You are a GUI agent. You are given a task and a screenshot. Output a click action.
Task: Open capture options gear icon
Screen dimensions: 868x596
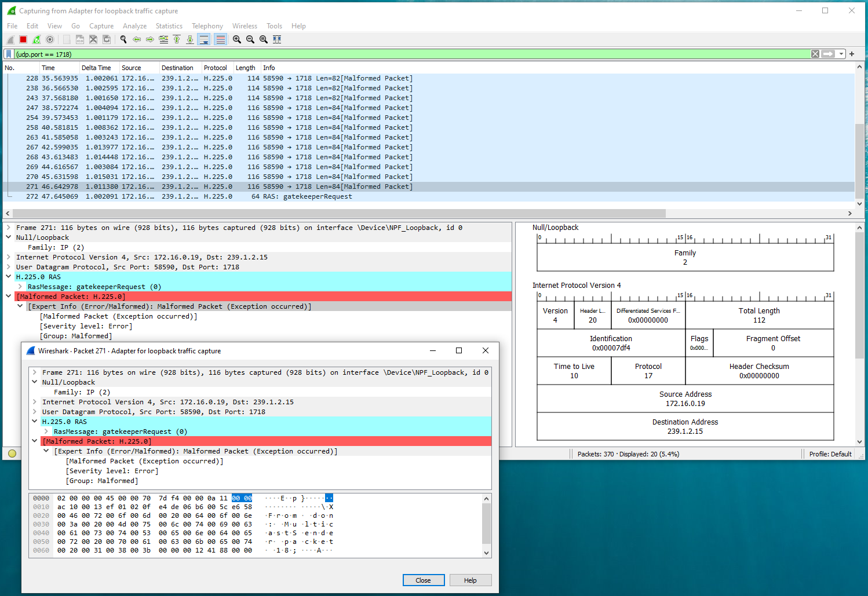50,39
